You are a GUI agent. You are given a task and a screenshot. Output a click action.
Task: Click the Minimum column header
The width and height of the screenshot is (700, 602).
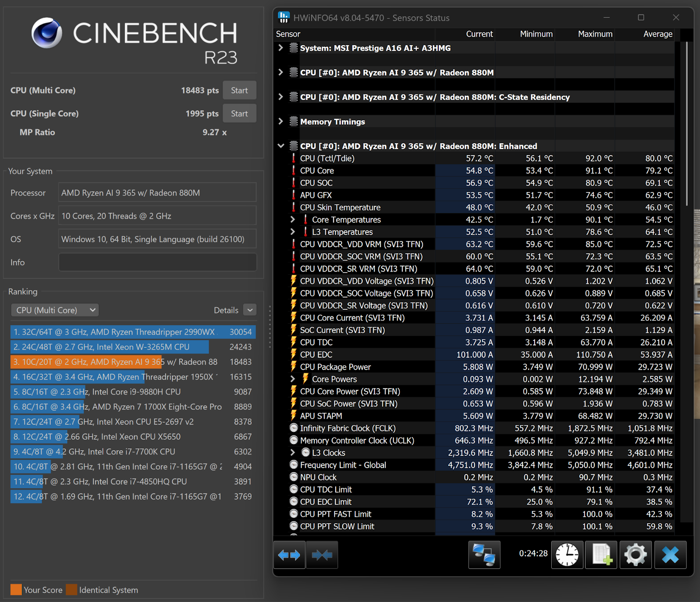[x=525, y=34]
